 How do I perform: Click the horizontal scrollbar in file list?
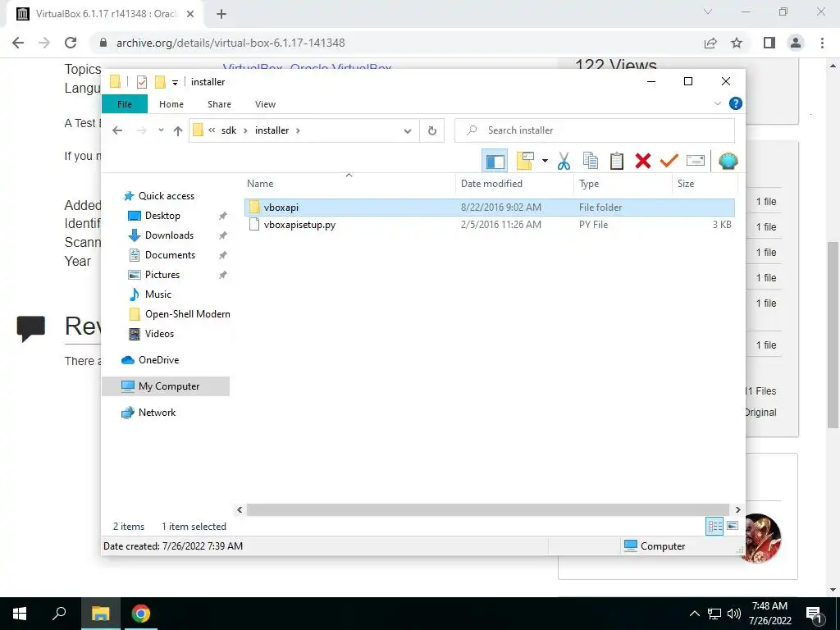pos(487,509)
